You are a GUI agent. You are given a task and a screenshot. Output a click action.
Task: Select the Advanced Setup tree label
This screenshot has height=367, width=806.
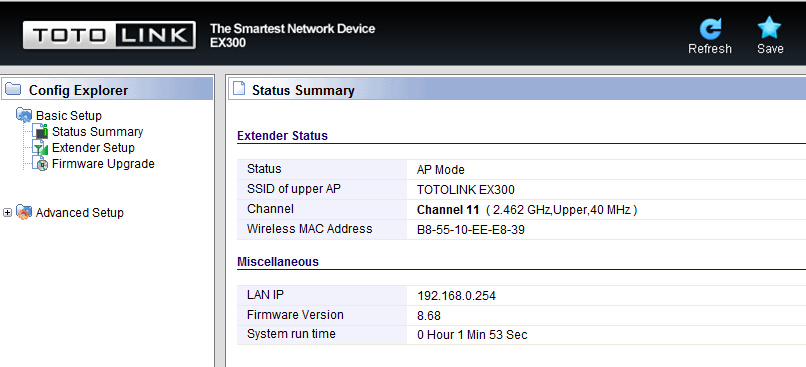click(x=80, y=212)
